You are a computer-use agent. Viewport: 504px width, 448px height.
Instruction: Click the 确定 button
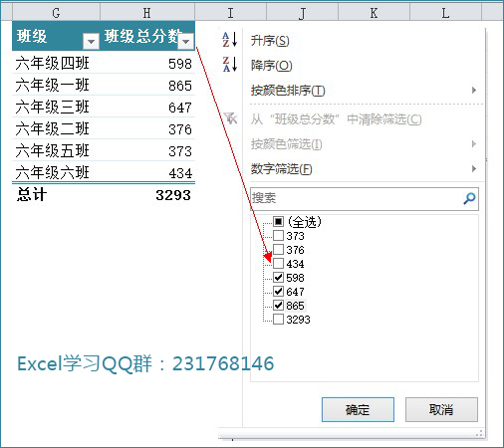tap(358, 410)
